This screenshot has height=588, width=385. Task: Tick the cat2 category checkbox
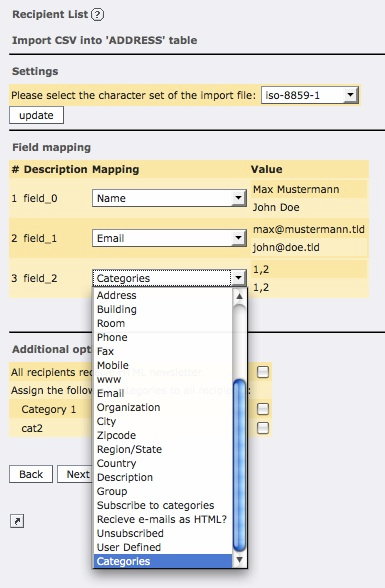[263, 428]
